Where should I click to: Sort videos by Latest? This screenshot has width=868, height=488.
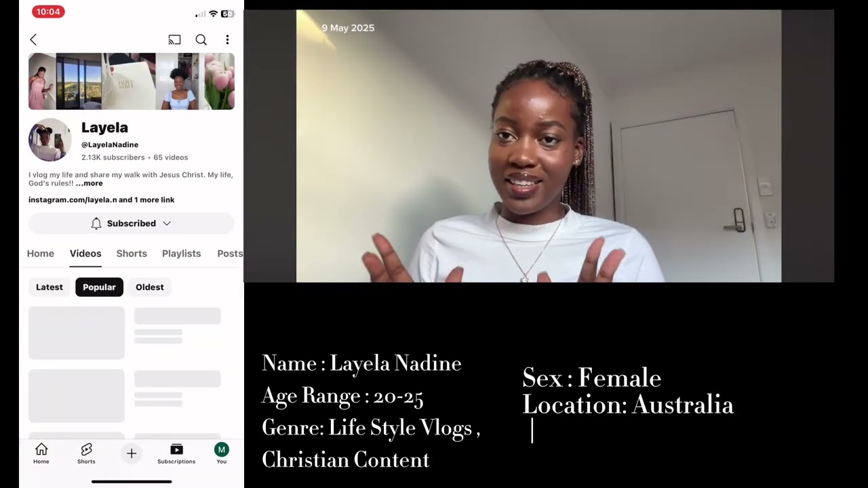(50, 287)
